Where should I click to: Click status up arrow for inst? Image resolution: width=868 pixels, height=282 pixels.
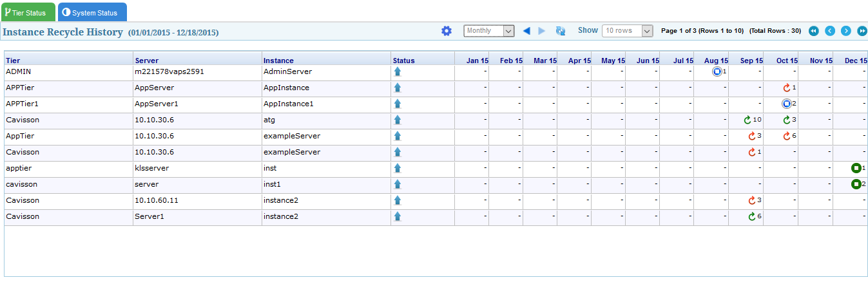pyautogui.click(x=398, y=168)
